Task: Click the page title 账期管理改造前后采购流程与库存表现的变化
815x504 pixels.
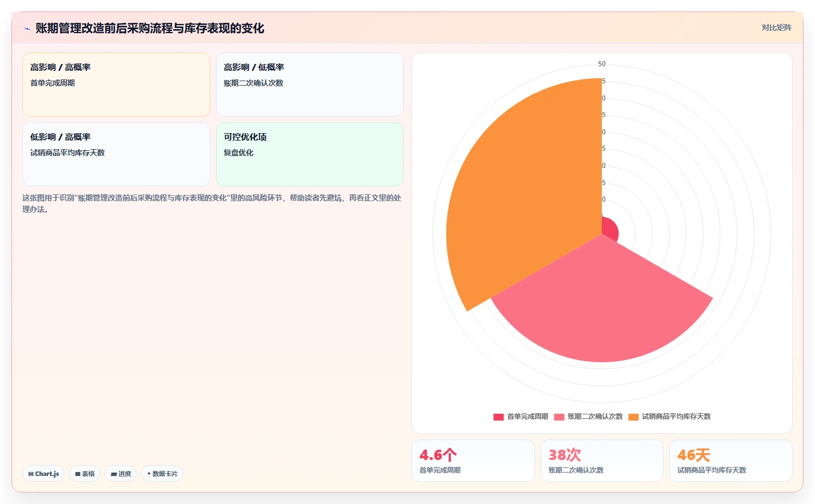Action: click(x=150, y=29)
